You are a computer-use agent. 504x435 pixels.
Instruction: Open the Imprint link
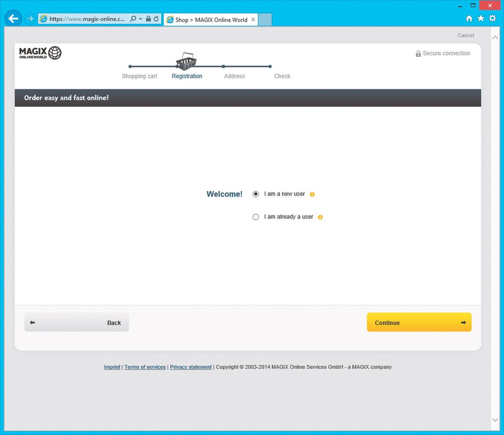tap(112, 367)
